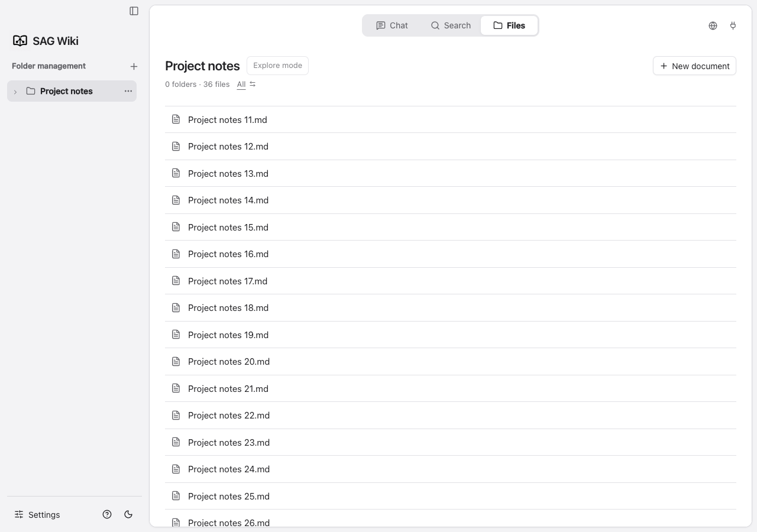
Task: Click file icon of Project notes 17.md
Action: (x=176, y=281)
